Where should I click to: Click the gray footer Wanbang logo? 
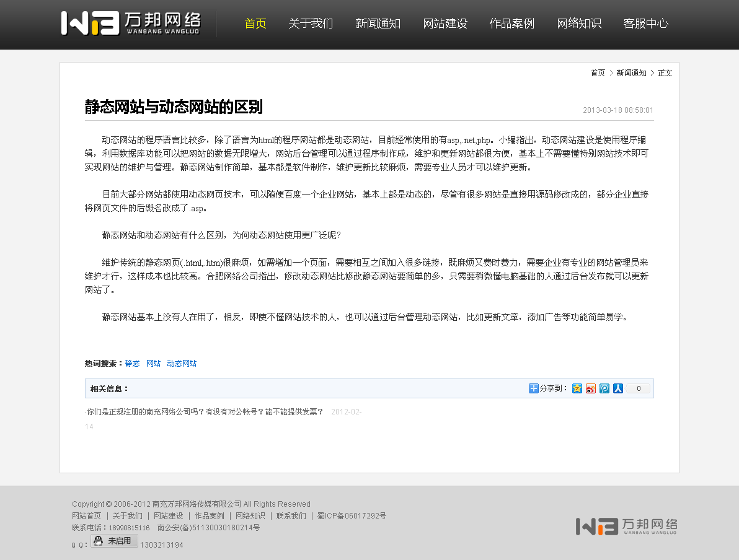(x=626, y=526)
